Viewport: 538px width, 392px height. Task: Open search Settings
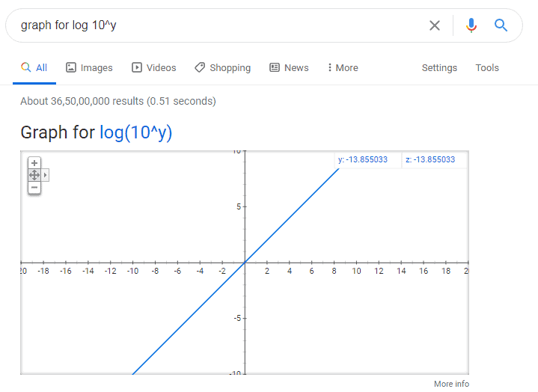(439, 68)
